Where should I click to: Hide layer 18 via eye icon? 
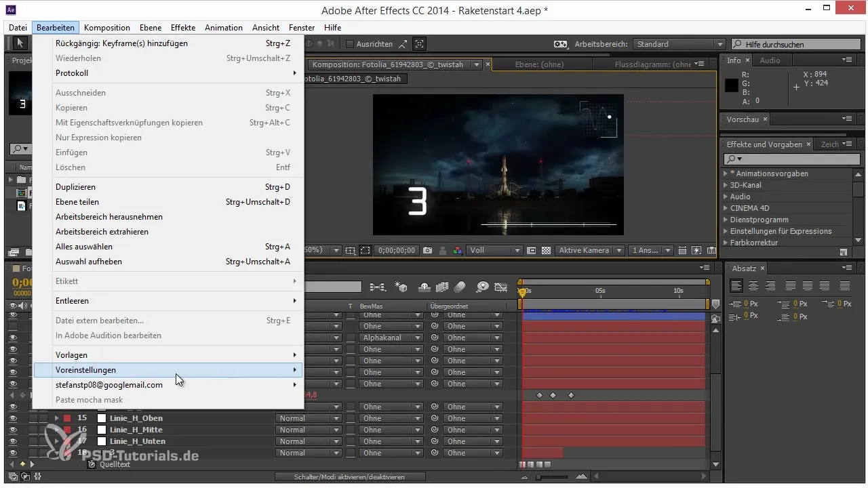pyautogui.click(x=13, y=453)
